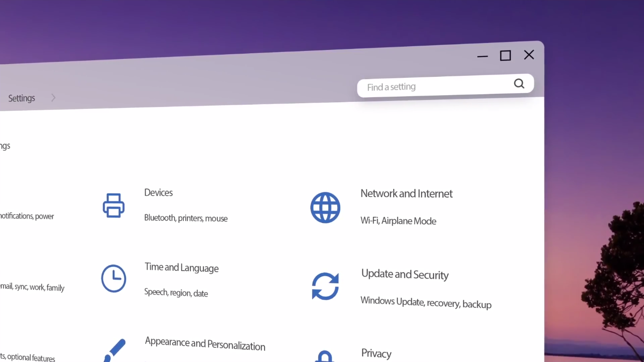Image resolution: width=644 pixels, height=362 pixels.
Task: Expand the chevron next to Settings breadcrumb
Action: (53, 98)
